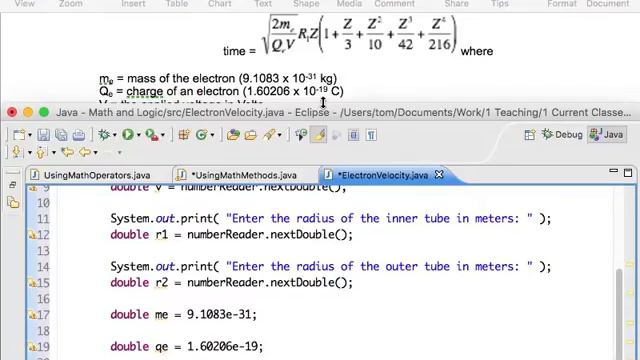Expand the Run launch dropdown arrow
640x360 pixels.
[138, 135]
